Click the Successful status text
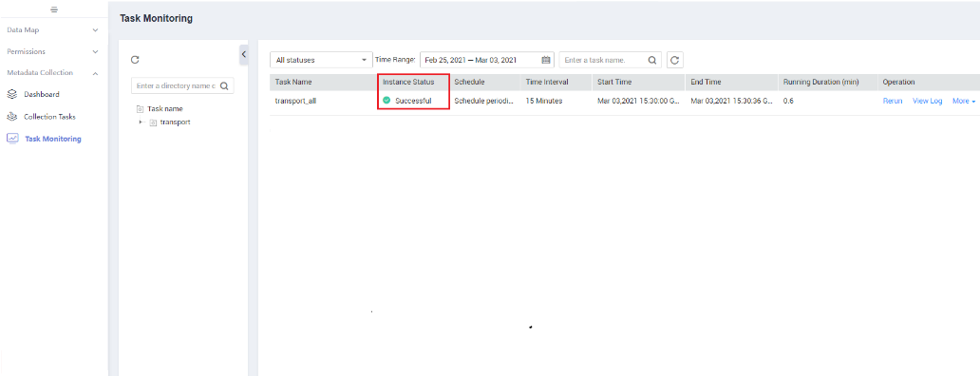Image resolution: width=980 pixels, height=376 pixels. 413,101
